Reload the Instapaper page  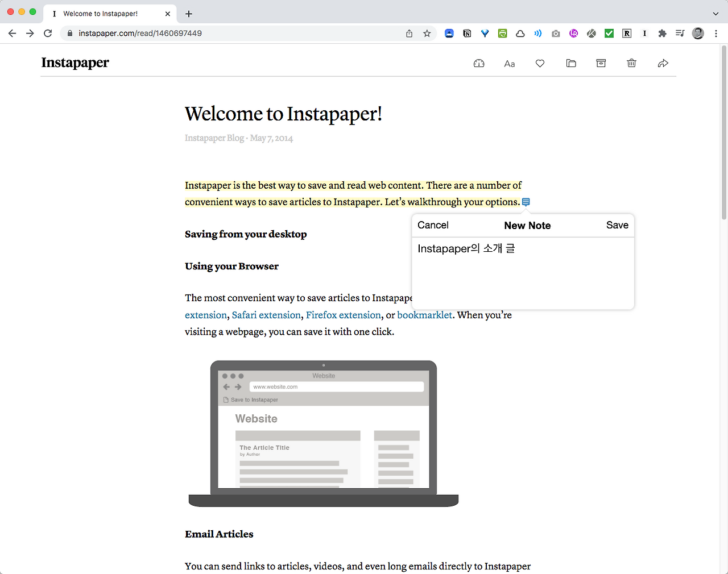pyautogui.click(x=48, y=34)
